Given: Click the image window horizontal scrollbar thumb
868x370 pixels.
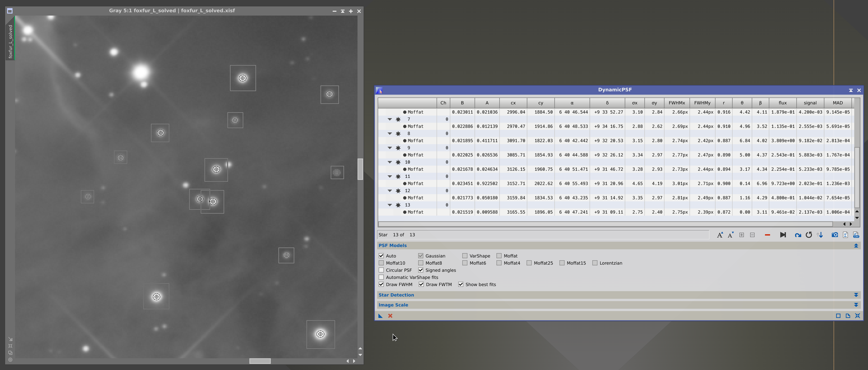Looking at the screenshot, I should (260, 361).
